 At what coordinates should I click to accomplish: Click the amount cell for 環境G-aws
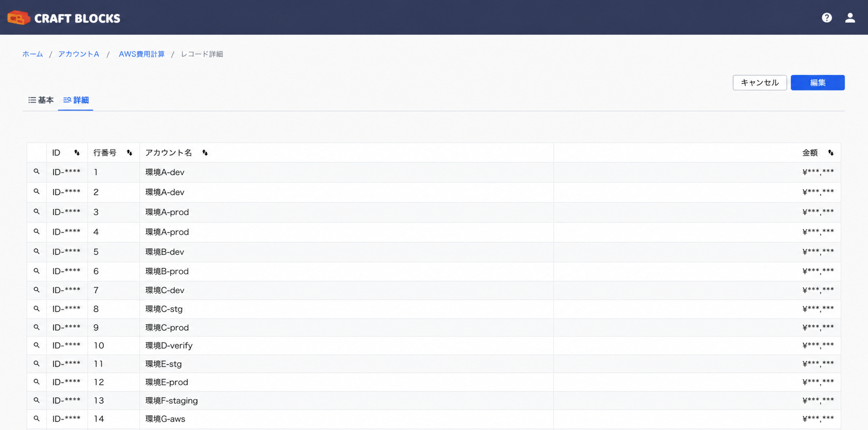point(697,419)
